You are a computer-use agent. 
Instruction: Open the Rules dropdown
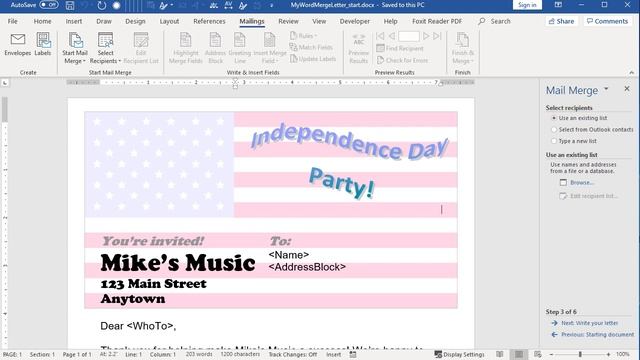(x=303, y=36)
